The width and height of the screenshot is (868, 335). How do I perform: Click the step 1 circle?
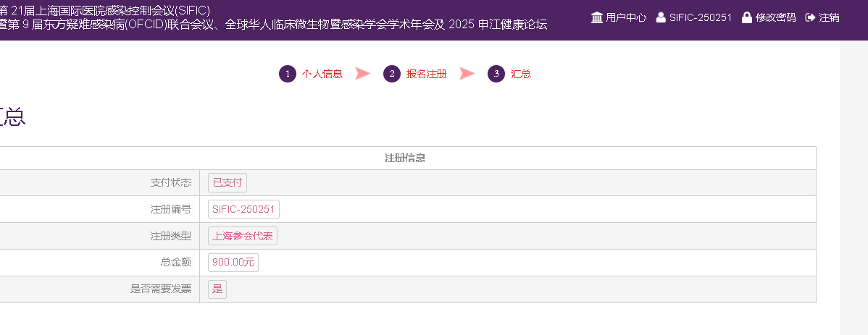click(x=288, y=74)
